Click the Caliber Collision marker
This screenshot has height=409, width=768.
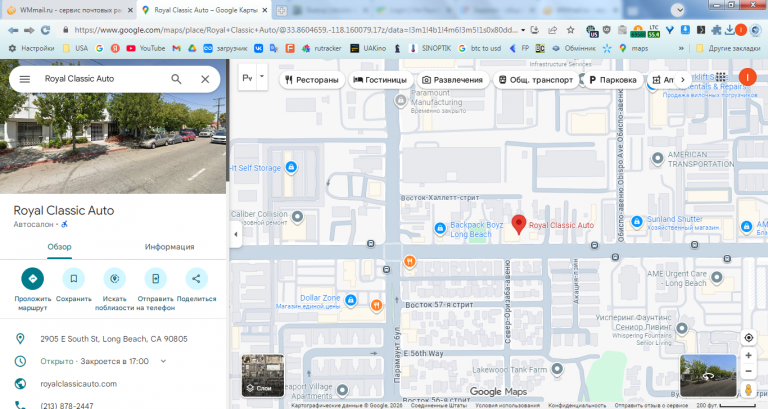pos(297,216)
